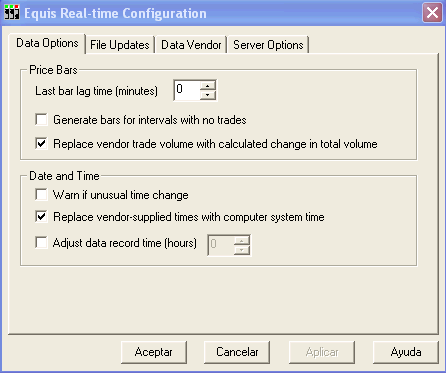Viewport: 446px width, 373px height.
Task: Uncheck Replace vendor-supplied times with computer system time
Action: coord(41,217)
